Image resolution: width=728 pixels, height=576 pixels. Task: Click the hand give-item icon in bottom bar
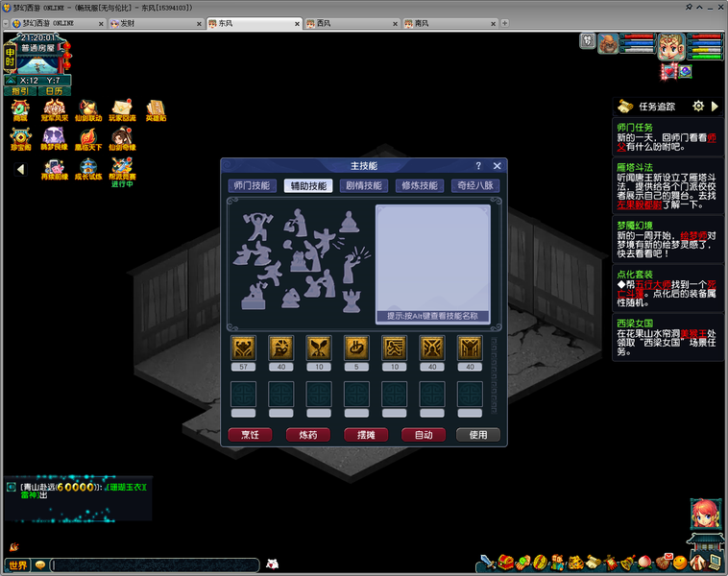coord(523,563)
